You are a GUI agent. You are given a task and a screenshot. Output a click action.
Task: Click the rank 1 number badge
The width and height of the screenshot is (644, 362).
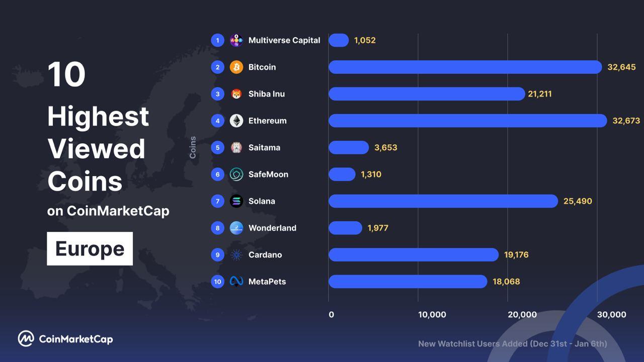click(x=217, y=40)
